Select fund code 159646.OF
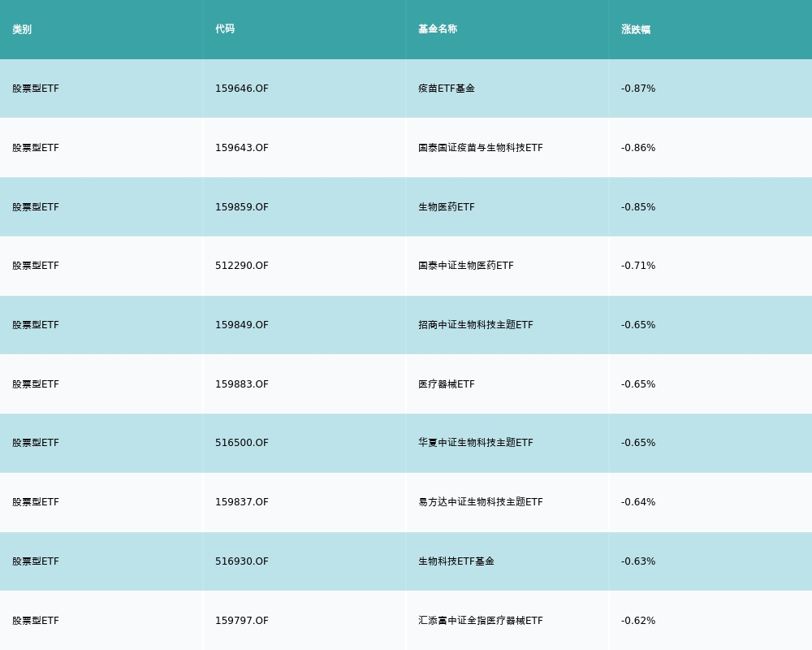The height and width of the screenshot is (650, 812). 242,89
